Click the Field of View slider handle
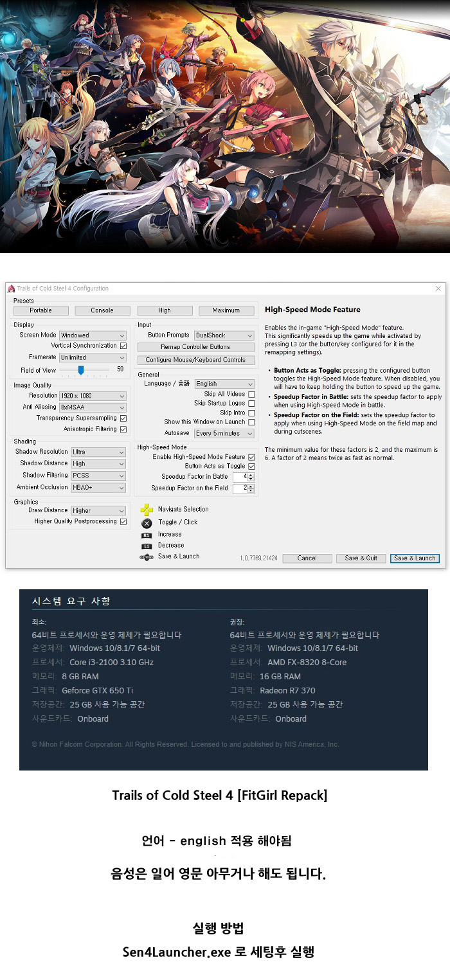450x980 pixels. 81,370
